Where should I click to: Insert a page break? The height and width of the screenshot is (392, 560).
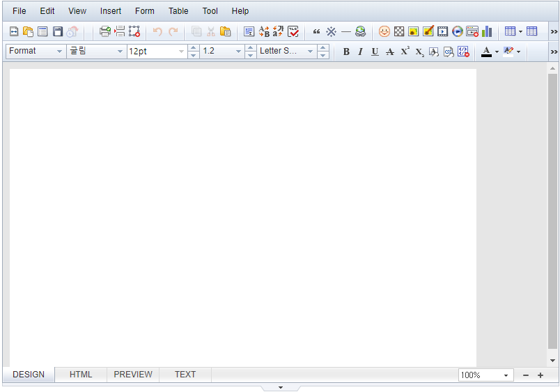pos(120,32)
